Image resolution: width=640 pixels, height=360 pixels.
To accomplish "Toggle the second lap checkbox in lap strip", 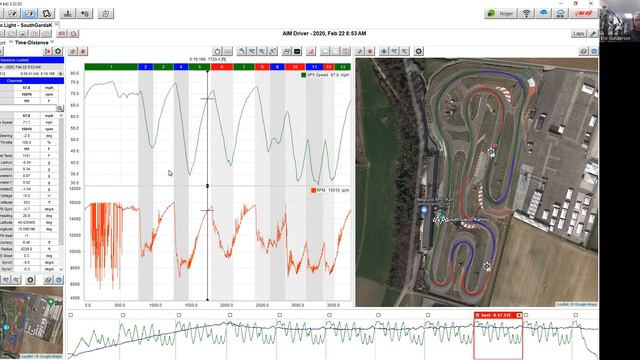I will pyautogui.click(x=123, y=315).
